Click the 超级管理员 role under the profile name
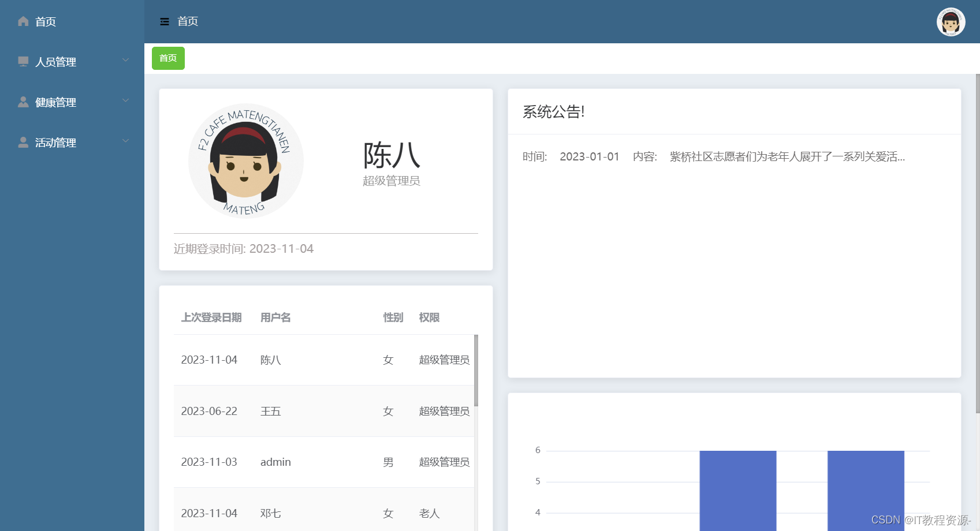This screenshot has height=531, width=980. pyautogui.click(x=392, y=181)
